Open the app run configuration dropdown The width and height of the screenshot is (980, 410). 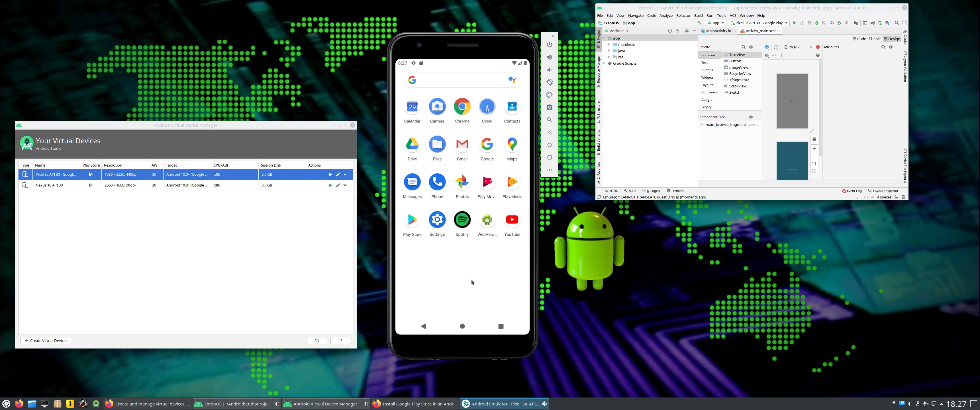pyautogui.click(x=716, y=23)
